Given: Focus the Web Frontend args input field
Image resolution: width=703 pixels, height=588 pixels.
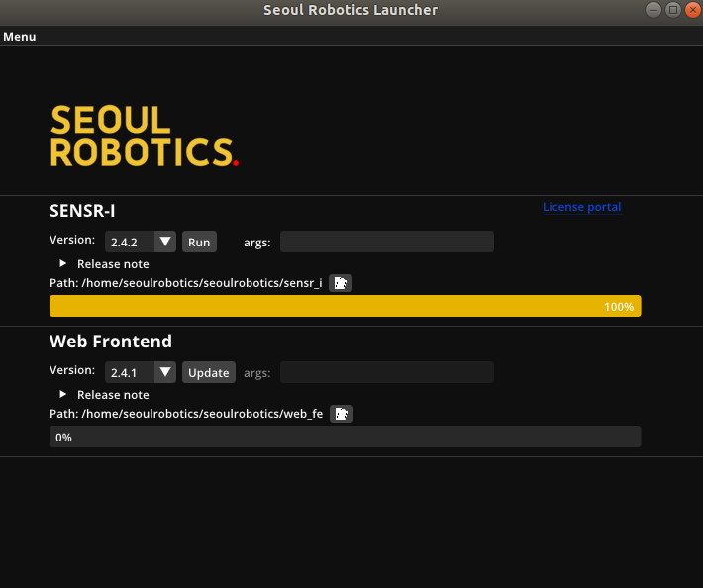Looking at the screenshot, I should (x=387, y=372).
